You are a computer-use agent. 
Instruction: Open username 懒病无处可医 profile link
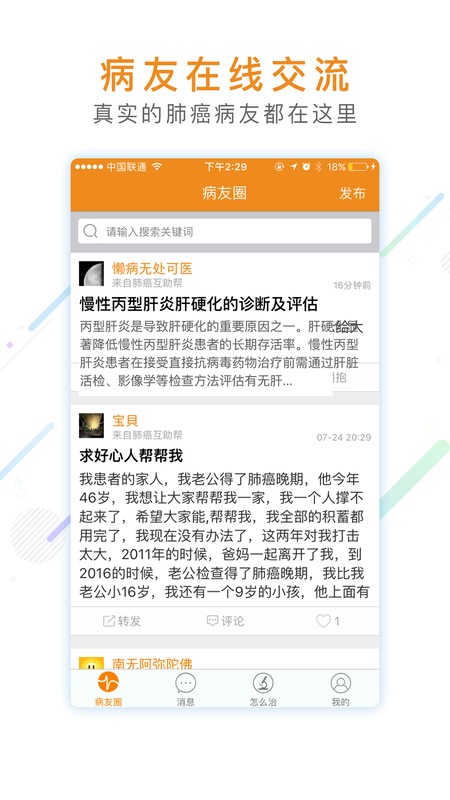point(152,268)
